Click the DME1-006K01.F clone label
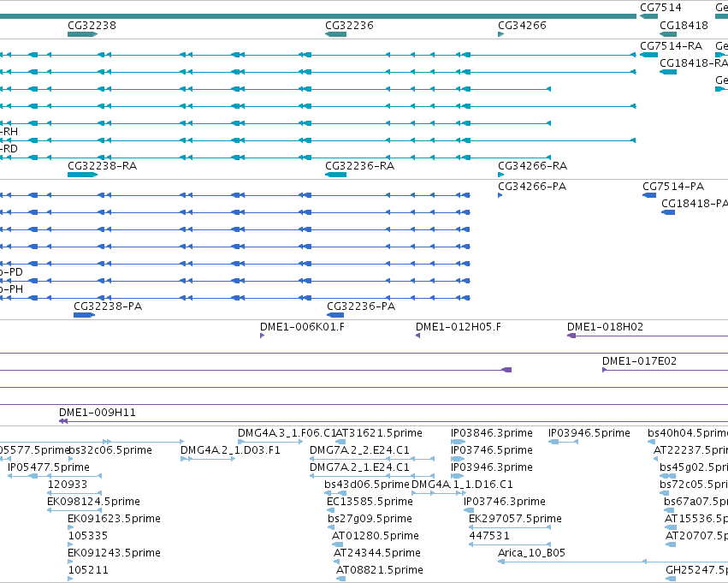This screenshot has width=728, height=583. (302, 326)
